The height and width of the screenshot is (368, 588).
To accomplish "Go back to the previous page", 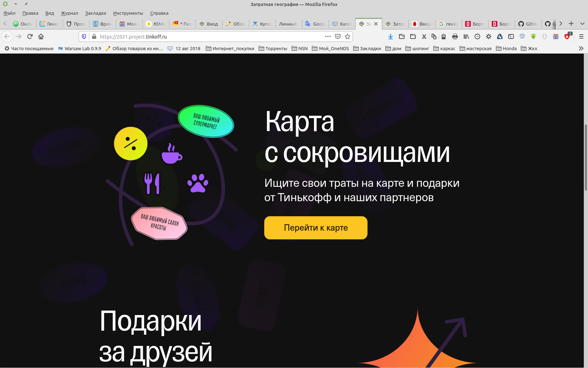I will point(7,36).
